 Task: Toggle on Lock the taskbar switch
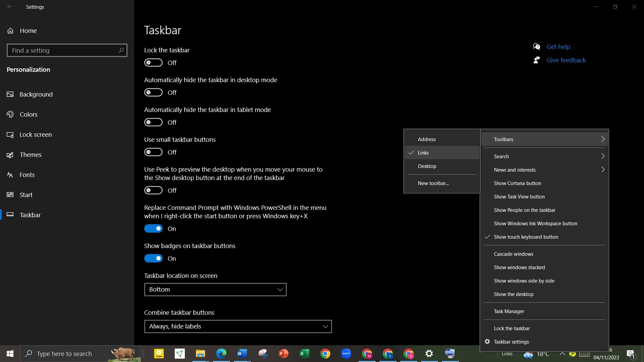153,62
